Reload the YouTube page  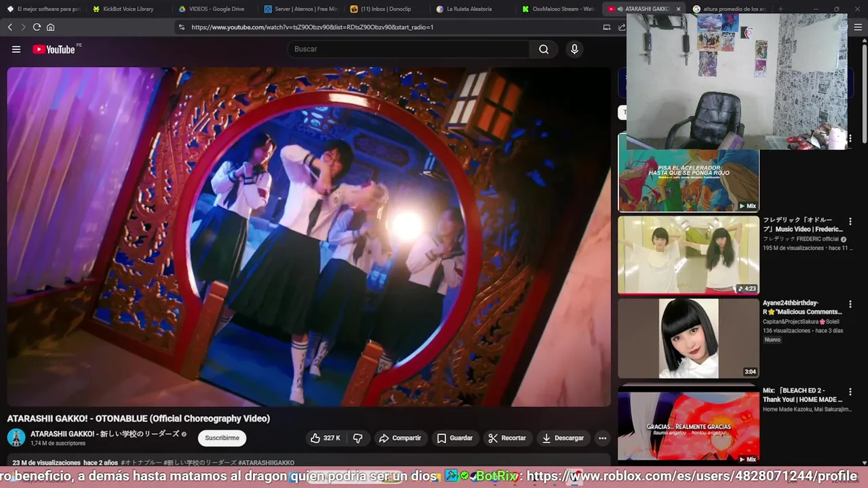[37, 27]
